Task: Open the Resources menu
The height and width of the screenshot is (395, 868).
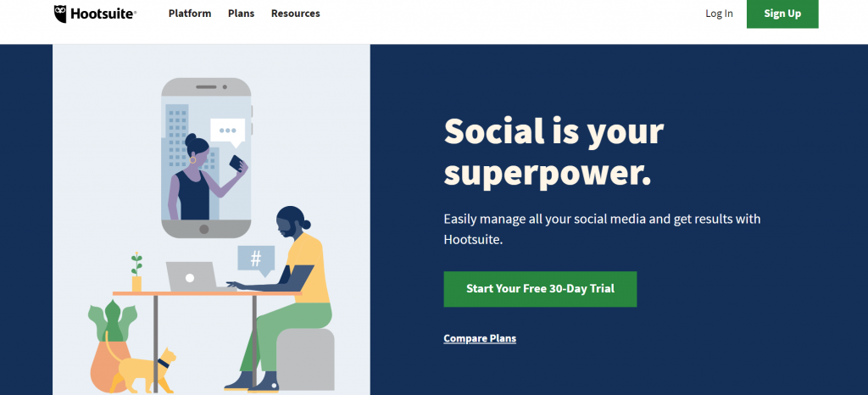Action: [x=296, y=14]
